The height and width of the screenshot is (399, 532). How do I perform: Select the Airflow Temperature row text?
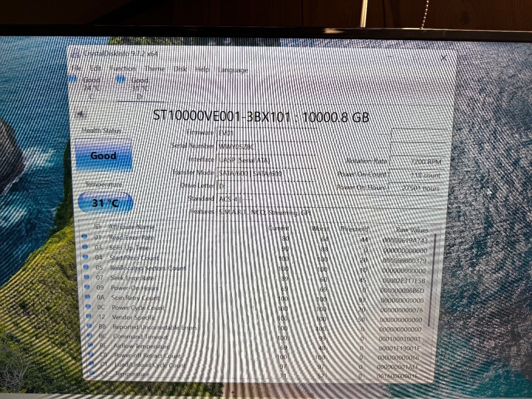tap(142, 346)
